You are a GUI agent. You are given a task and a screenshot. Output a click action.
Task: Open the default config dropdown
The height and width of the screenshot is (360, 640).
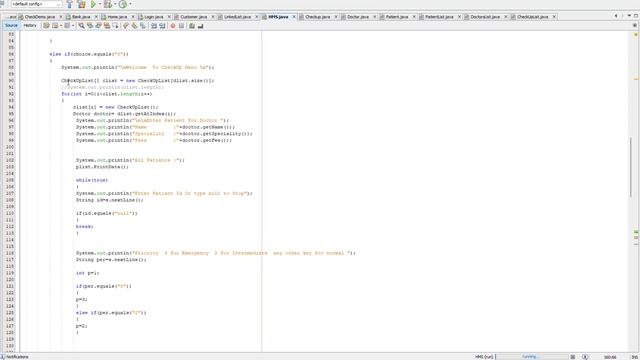[x=36, y=4]
